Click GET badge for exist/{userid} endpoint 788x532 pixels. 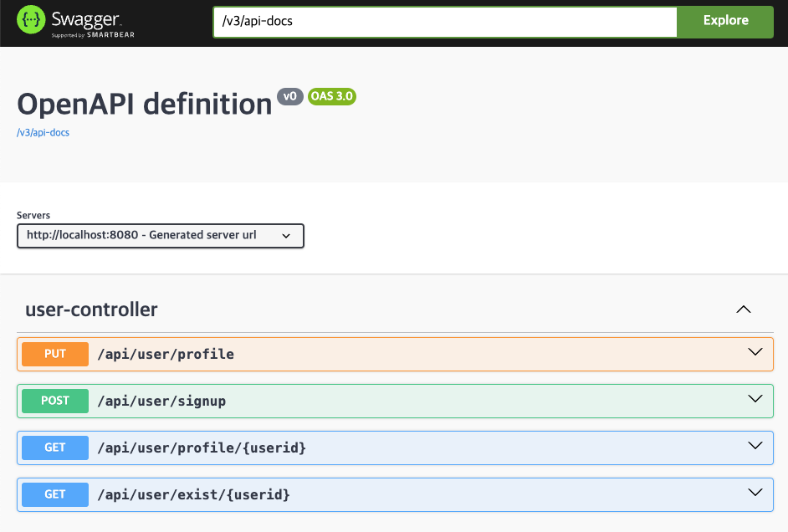(x=55, y=494)
